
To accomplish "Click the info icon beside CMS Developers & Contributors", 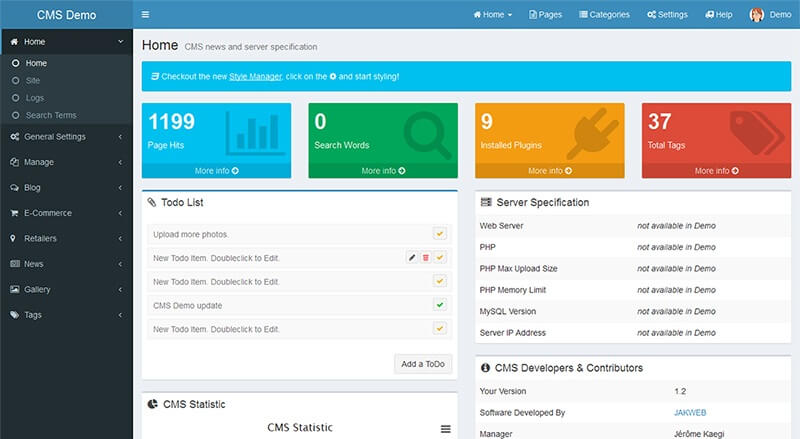I will tap(485, 368).
